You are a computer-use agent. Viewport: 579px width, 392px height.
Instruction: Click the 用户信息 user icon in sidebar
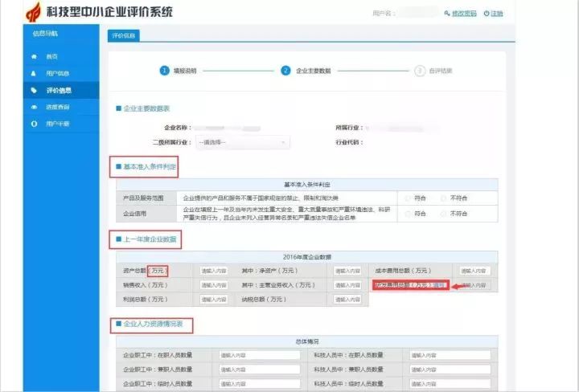tap(34, 74)
